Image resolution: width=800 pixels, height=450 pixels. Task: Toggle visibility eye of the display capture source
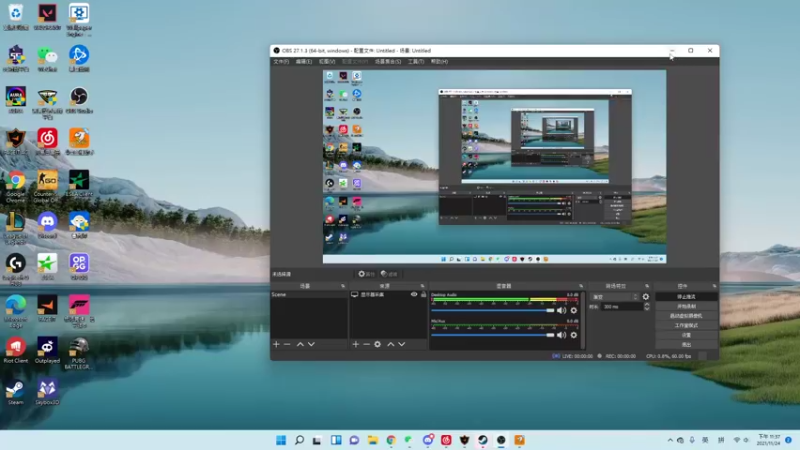click(x=414, y=295)
